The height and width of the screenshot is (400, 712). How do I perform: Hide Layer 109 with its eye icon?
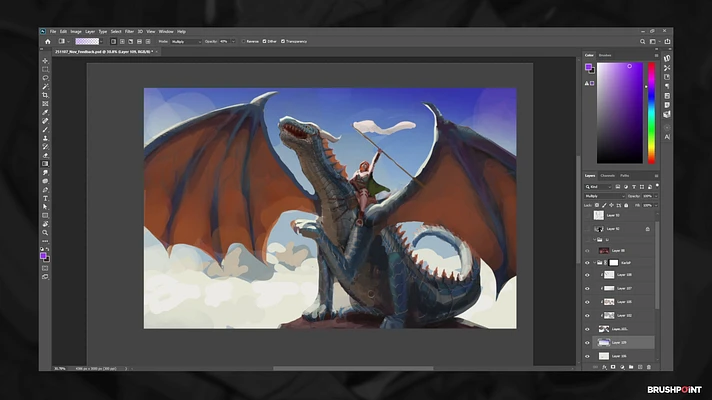tap(587, 343)
